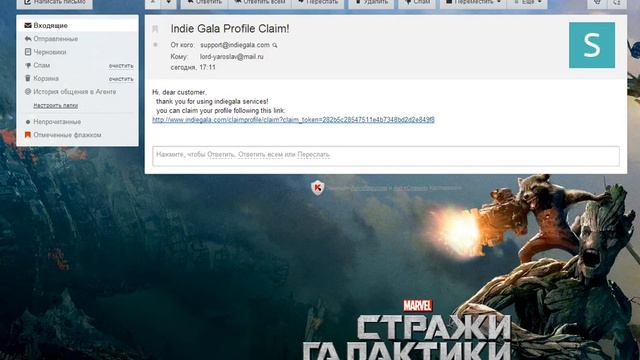Click очистить next to Спам folder

coord(121,66)
